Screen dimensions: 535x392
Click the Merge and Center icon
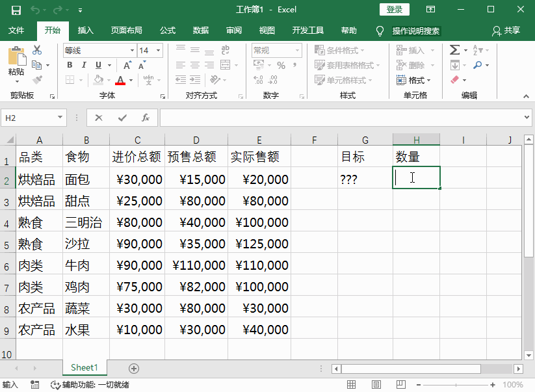point(225,65)
